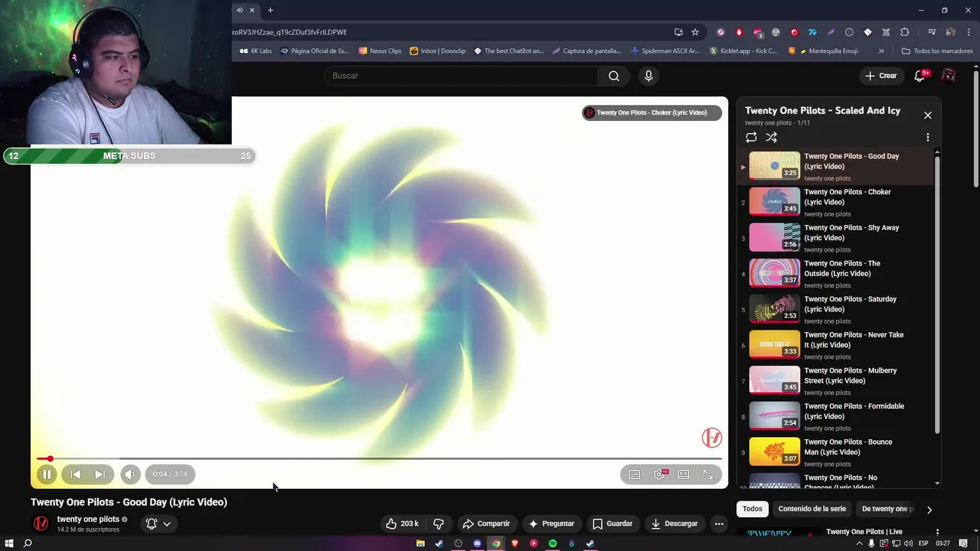
Task: Start voice search with the microphone
Action: 648,76
